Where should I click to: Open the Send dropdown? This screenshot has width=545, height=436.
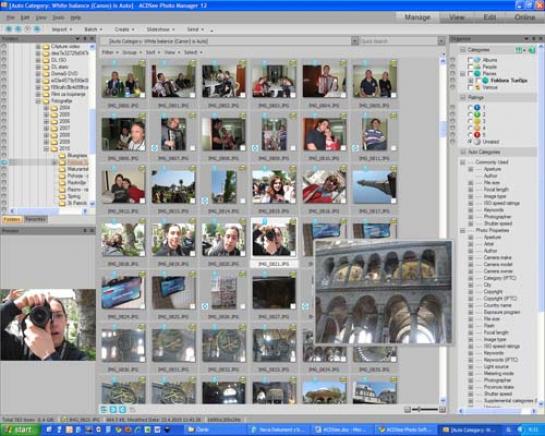click(195, 30)
